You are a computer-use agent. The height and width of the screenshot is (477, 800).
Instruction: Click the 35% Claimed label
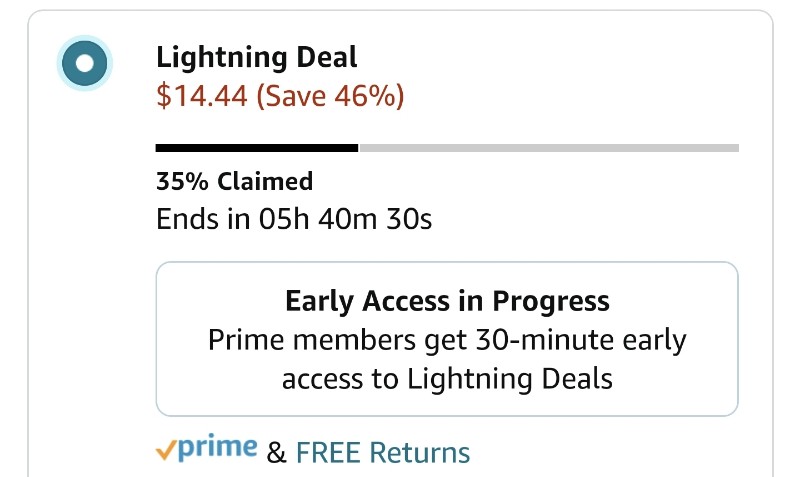(235, 182)
